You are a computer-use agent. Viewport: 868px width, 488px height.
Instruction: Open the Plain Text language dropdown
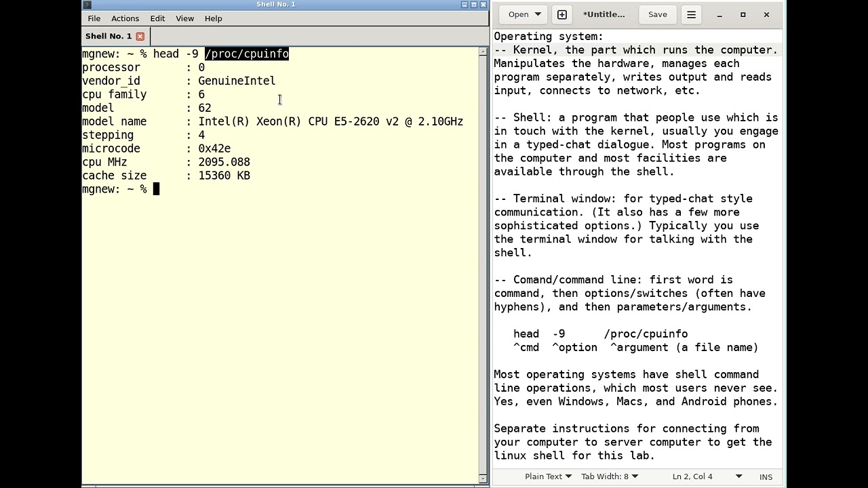click(x=548, y=476)
